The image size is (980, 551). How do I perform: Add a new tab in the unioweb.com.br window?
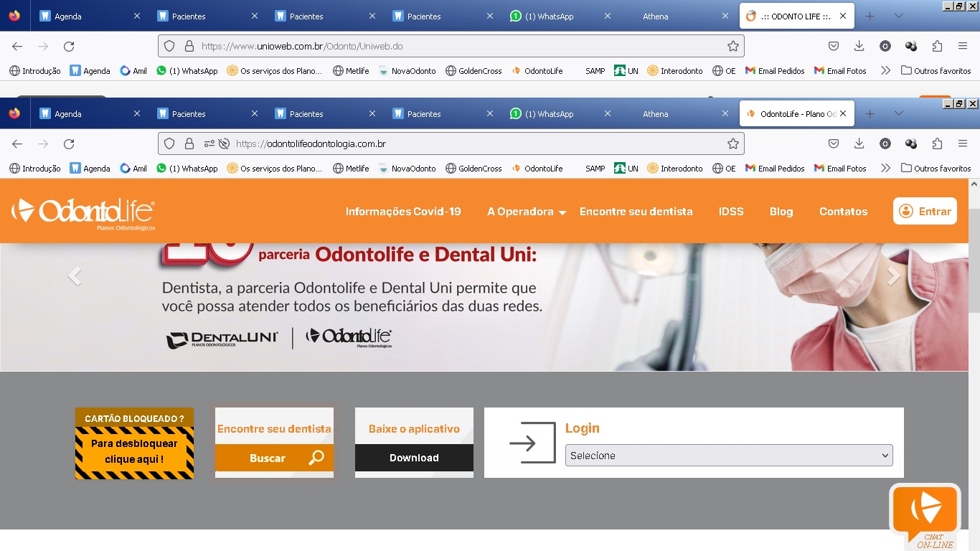click(870, 17)
